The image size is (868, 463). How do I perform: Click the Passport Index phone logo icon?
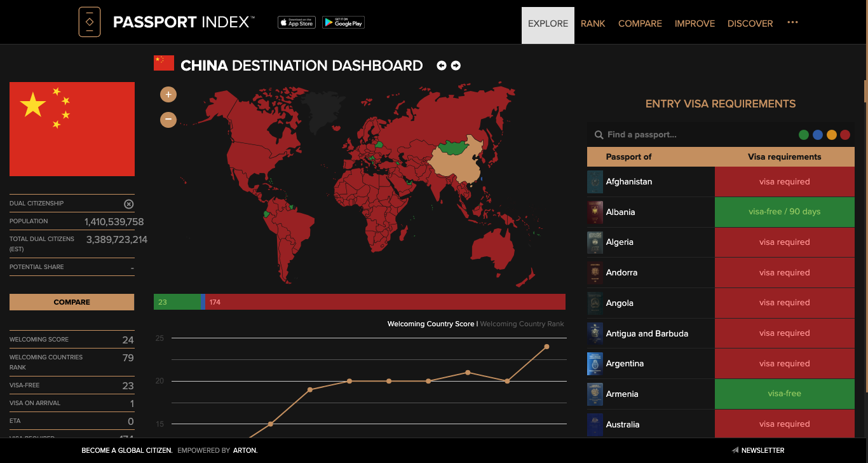click(x=90, y=22)
